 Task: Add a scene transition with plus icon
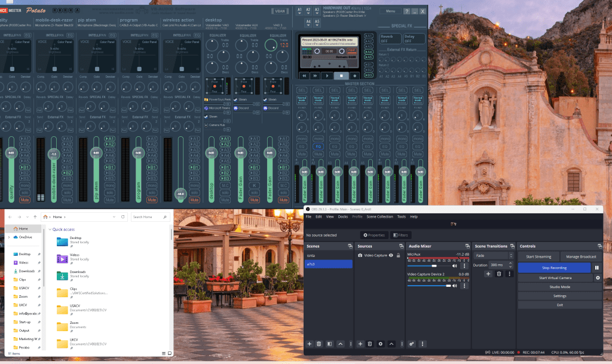pos(488,274)
